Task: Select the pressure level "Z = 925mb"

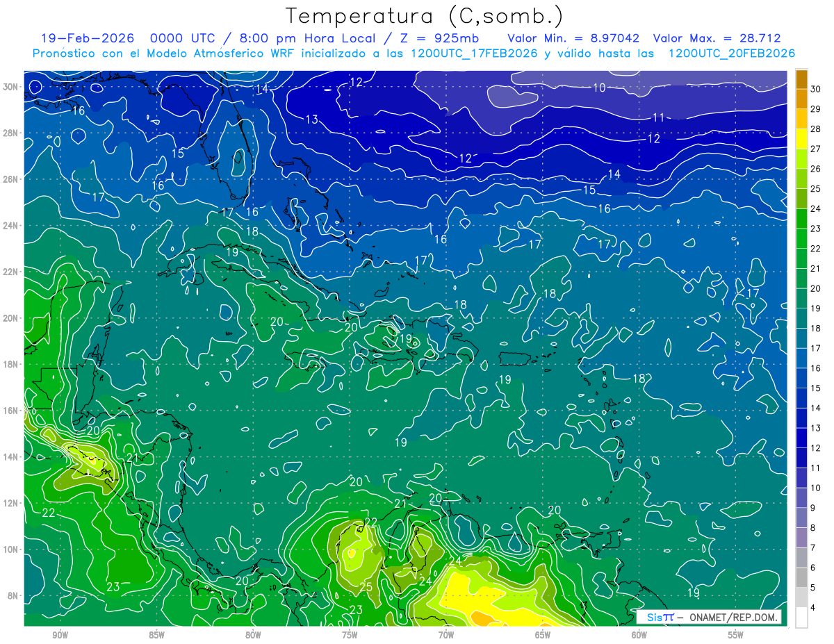Action: click(x=438, y=38)
